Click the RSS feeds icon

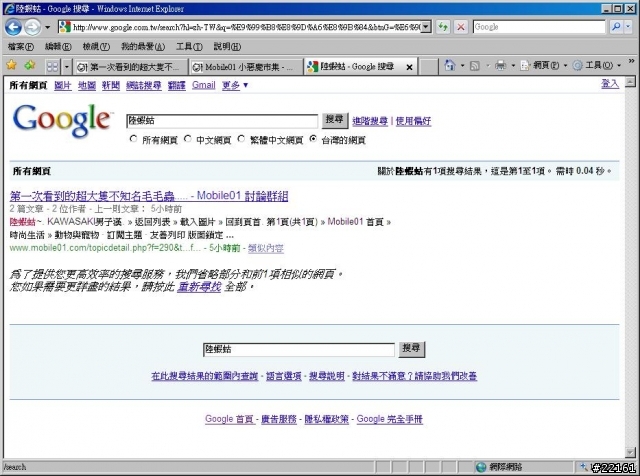[x=475, y=65]
